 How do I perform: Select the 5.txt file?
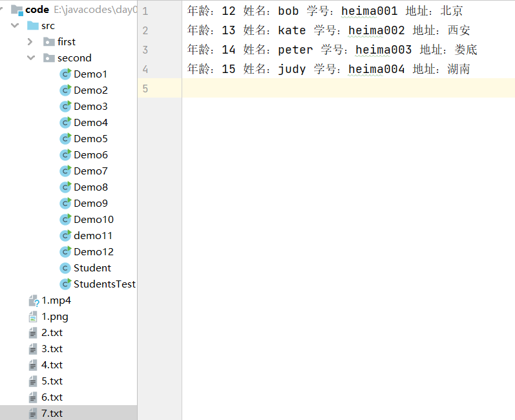(52, 381)
